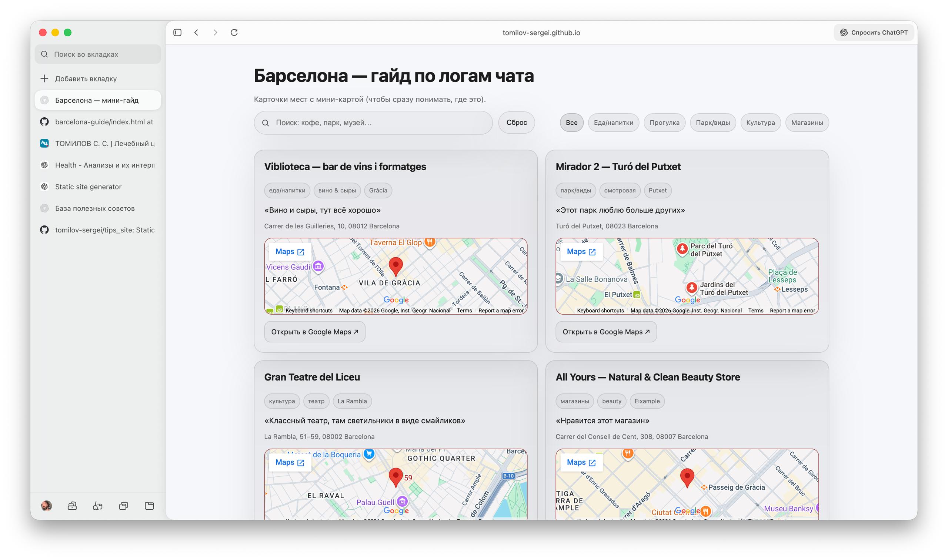Click the Mercat de la Boqueria shopping marker

369,454
